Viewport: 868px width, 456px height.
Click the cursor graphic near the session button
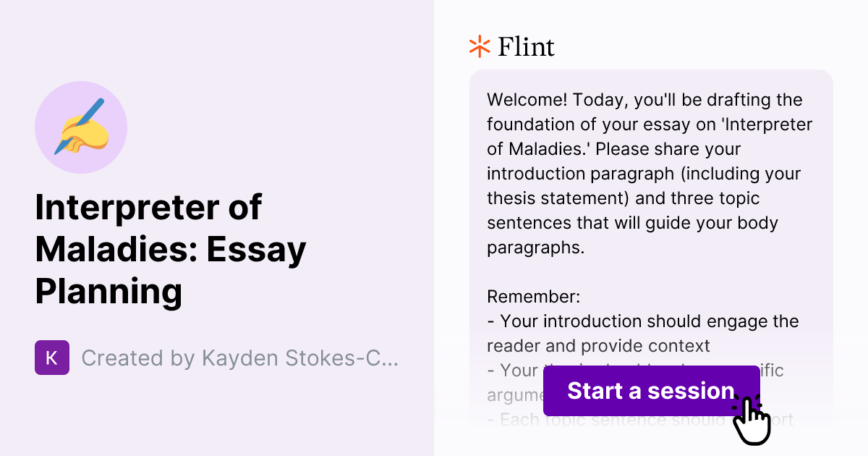752,420
